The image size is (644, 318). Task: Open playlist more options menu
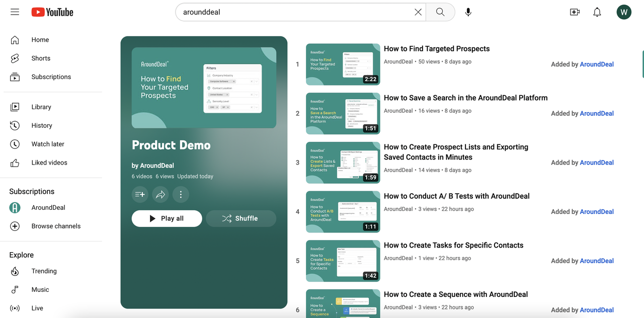181,194
